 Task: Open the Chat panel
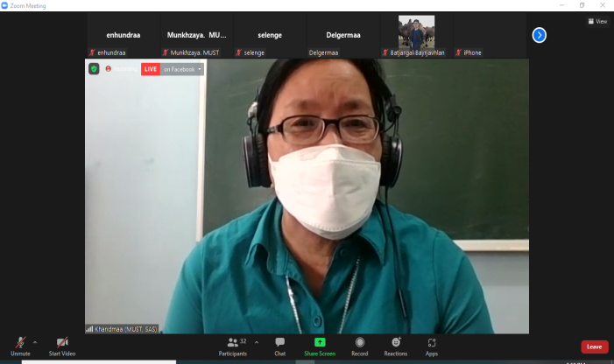(279, 346)
